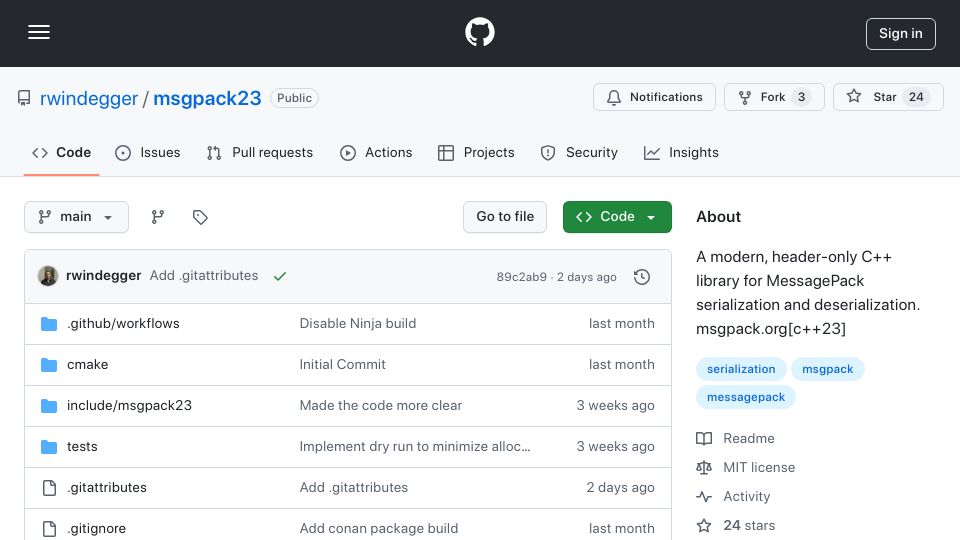Open the Projects tab
Screen dimensions: 960x540
(x=476, y=152)
